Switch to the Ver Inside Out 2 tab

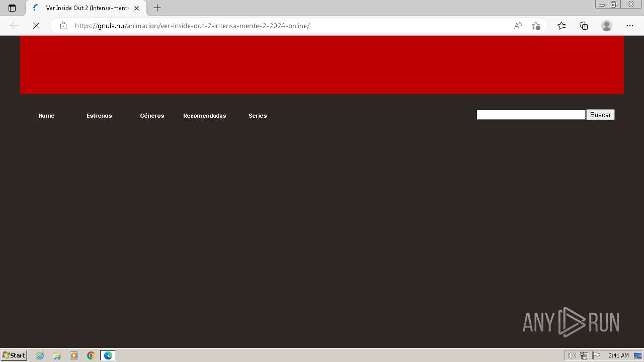pos(87,8)
